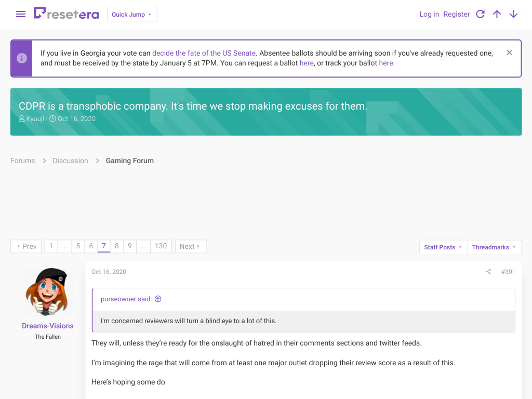The width and height of the screenshot is (532, 399).
Task: Jump to bottom with the down arrow
Action: pos(513,14)
